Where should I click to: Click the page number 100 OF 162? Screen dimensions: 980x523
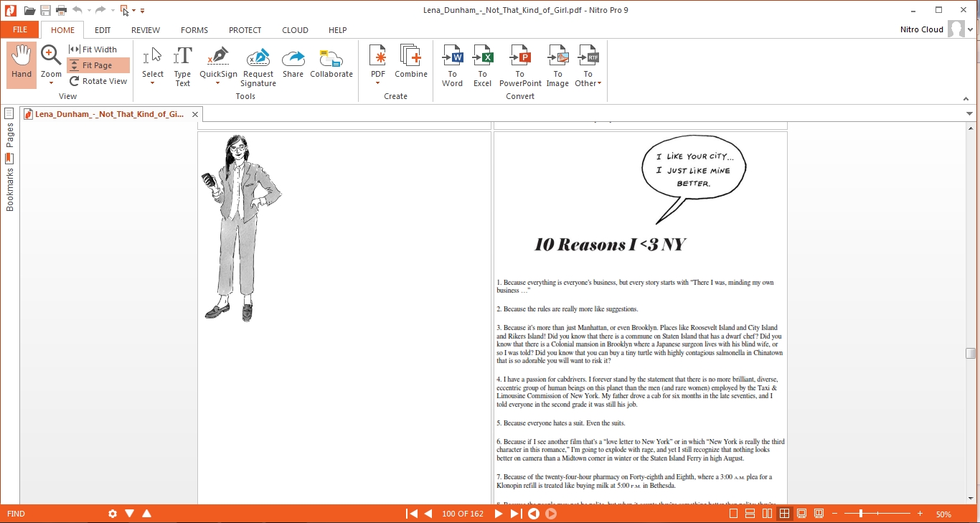463,514
